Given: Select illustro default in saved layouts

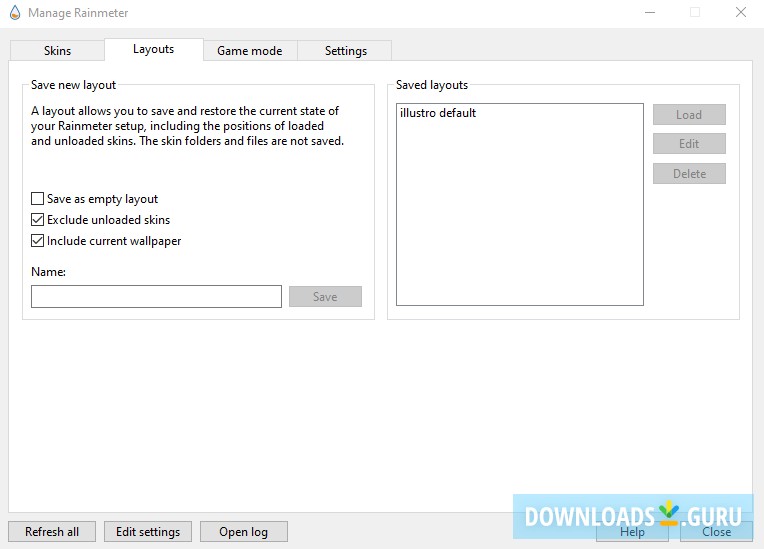Looking at the screenshot, I should pos(438,113).
